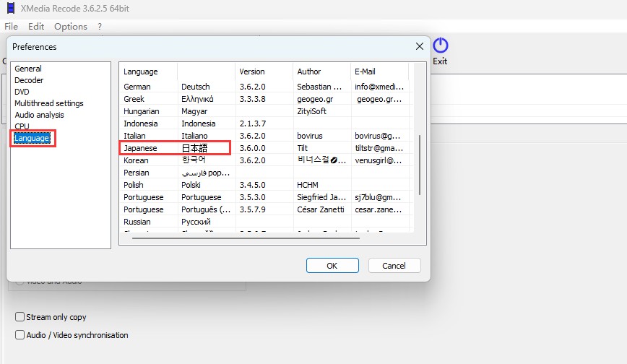
Task: Open the File menu
Action: click(11, 26)
